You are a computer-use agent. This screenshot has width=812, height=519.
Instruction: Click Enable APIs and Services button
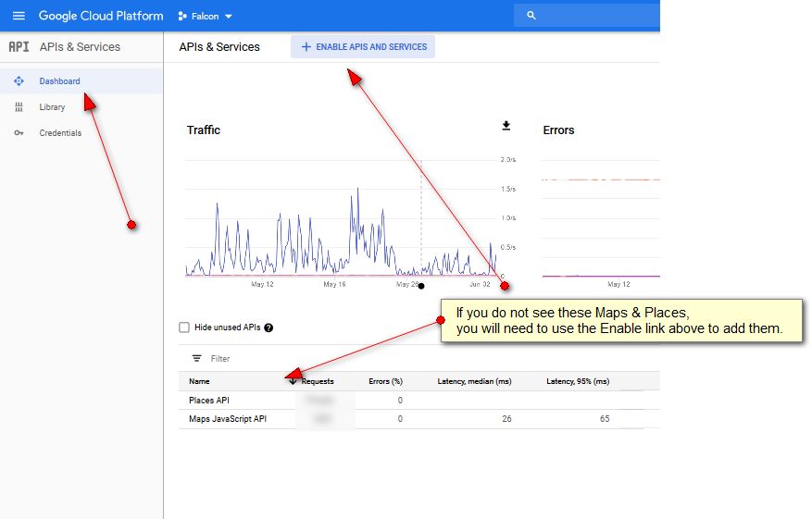tap(363, 46)
